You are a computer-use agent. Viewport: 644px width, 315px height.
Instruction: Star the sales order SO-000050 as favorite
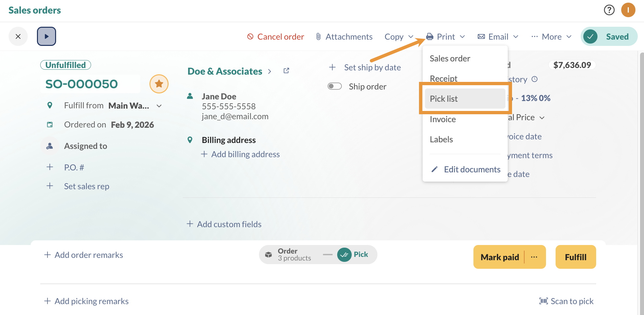(x=159, y=84)
